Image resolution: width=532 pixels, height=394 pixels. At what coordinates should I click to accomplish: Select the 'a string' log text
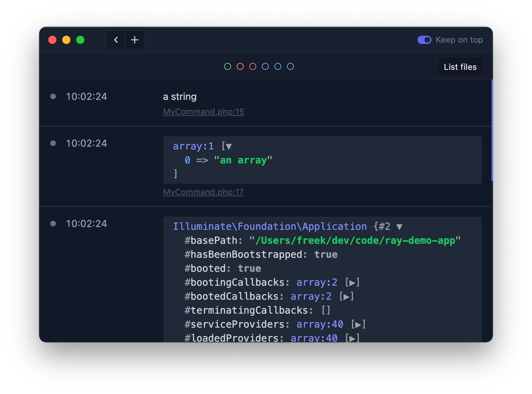point(180,97)
